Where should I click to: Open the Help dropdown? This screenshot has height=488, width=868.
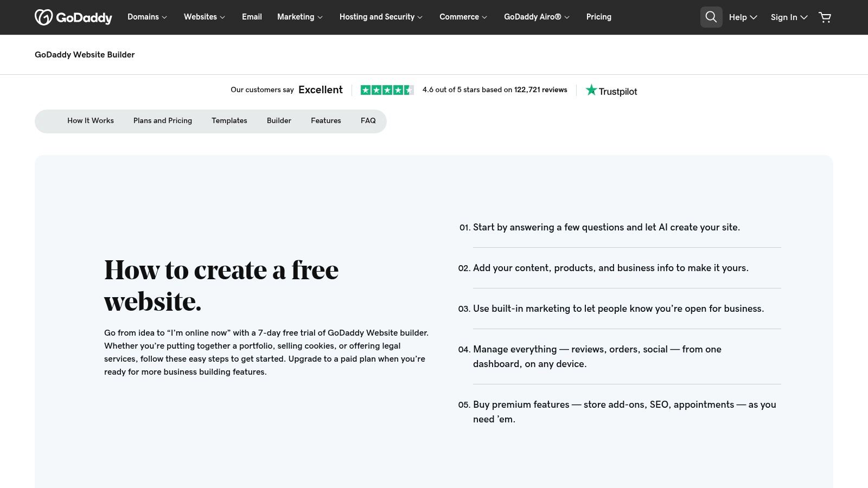tap(743, 17)
